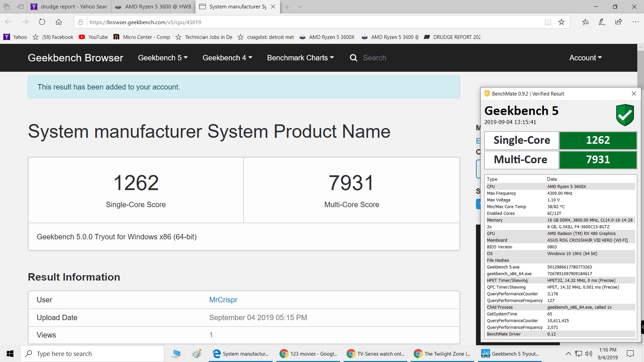Viewport: 644px width, 362px height.
Task: Switch to AMD Ryzen 5 3600 HWB tab
Action: pyautogui.click(x=153, y=7)
